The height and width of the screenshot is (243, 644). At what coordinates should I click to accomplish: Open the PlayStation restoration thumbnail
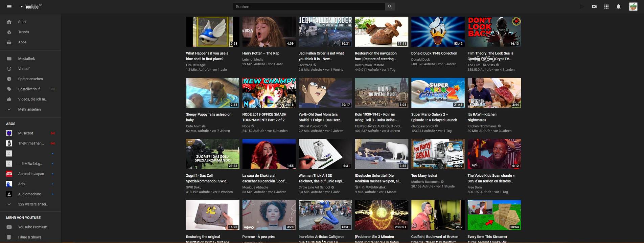pos(212,215)
